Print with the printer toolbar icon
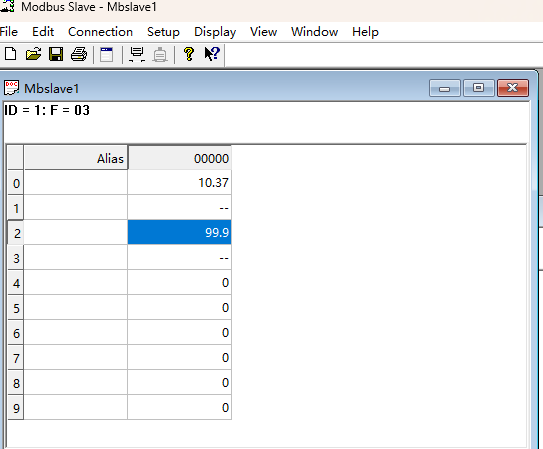The height and width of the screenshot is (449, 543). (79, 54)
